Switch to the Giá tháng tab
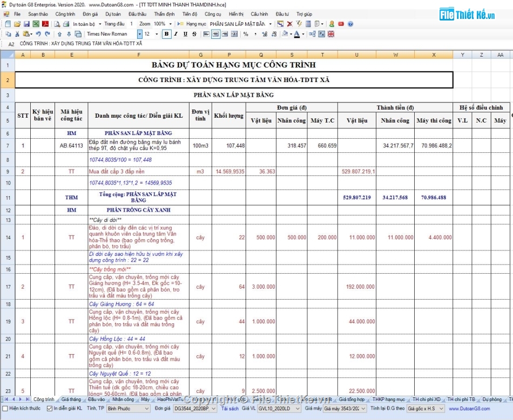Screen dimensions: 513x420 (71, 399)
